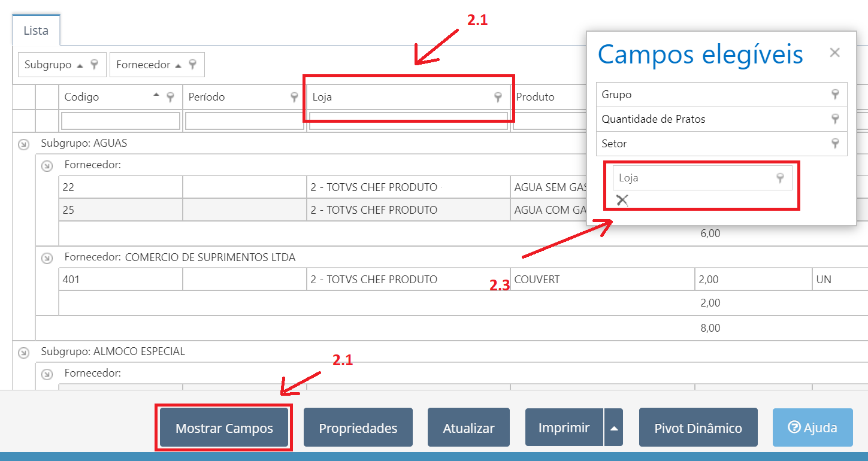
Task: Click the ascending sort arrow in Codigo header
Action: [157, 95]
